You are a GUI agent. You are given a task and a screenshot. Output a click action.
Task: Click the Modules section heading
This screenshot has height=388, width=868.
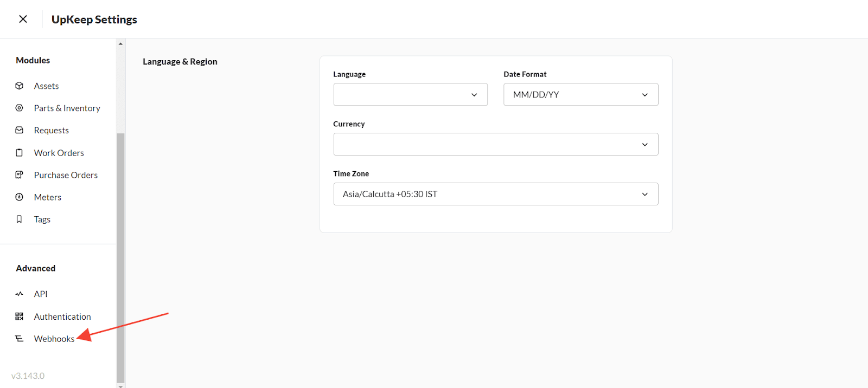[33, 60]
